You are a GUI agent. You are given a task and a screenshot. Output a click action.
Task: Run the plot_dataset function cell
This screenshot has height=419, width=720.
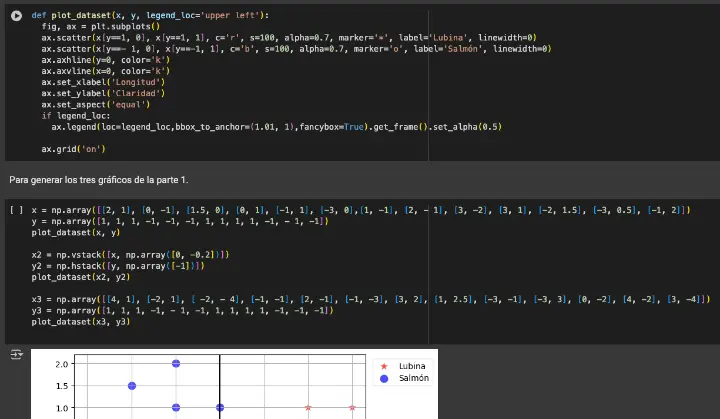pos(16,16)
